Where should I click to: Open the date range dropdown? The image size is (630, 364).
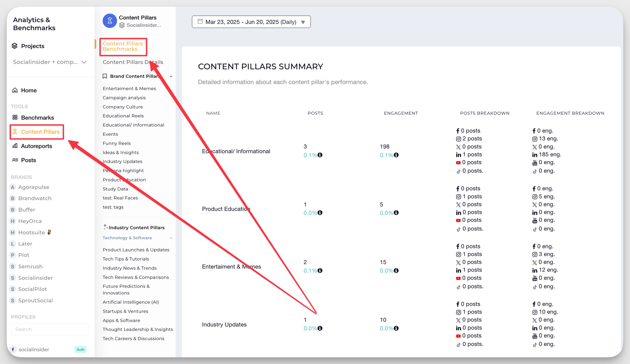(251, 22)
